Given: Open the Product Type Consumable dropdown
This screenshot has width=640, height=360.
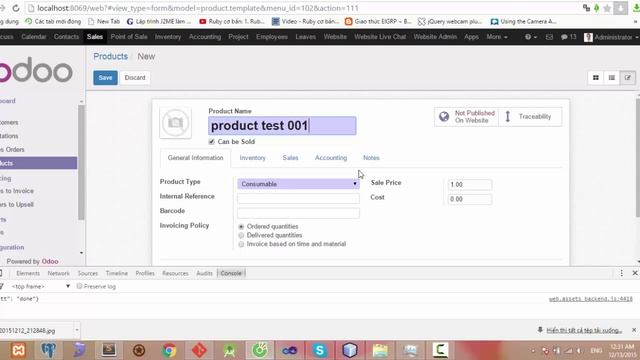Looking at the screenshot, I should pos(298,184).
